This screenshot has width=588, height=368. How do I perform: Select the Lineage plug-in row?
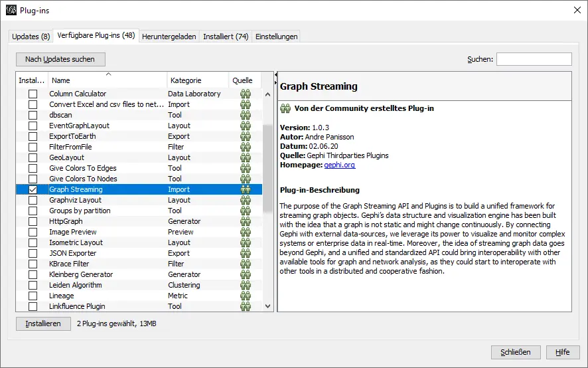pyautogui.click(x=139, y=296)
